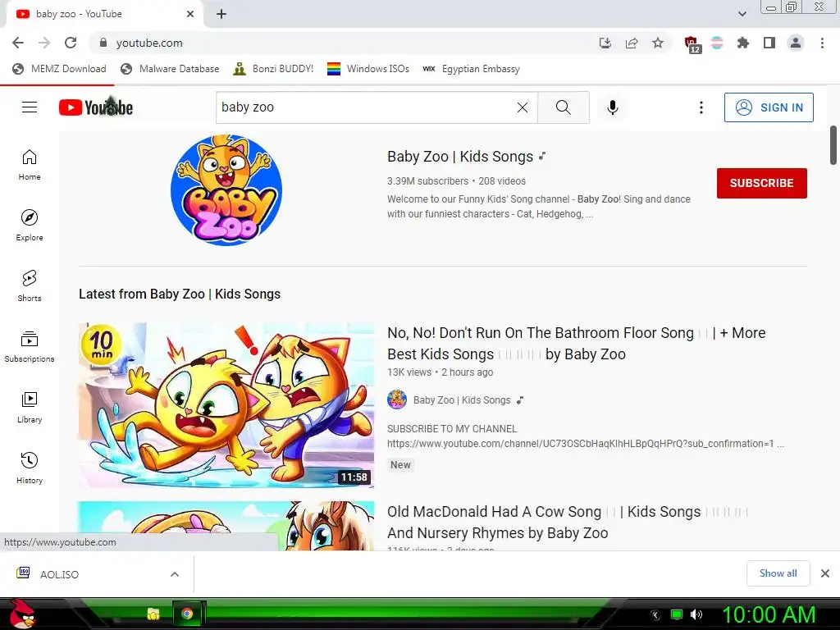Open the red shield extension with 12 badge

(x=692, y=44)
